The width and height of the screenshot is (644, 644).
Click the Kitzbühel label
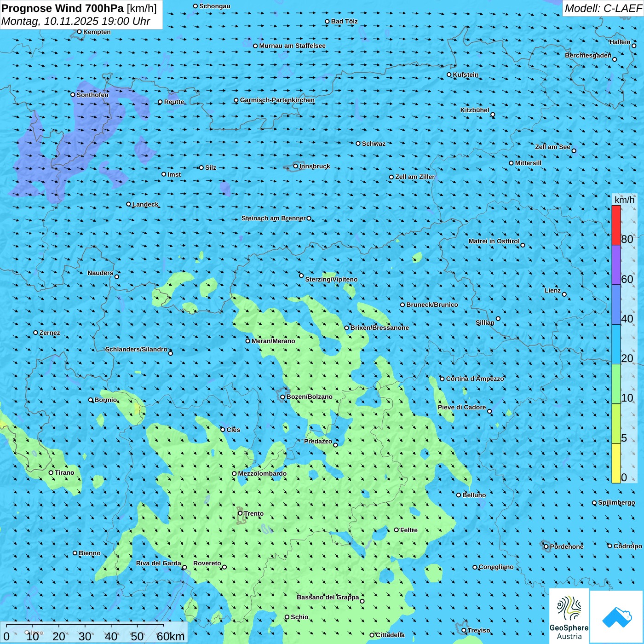(475, 110)
